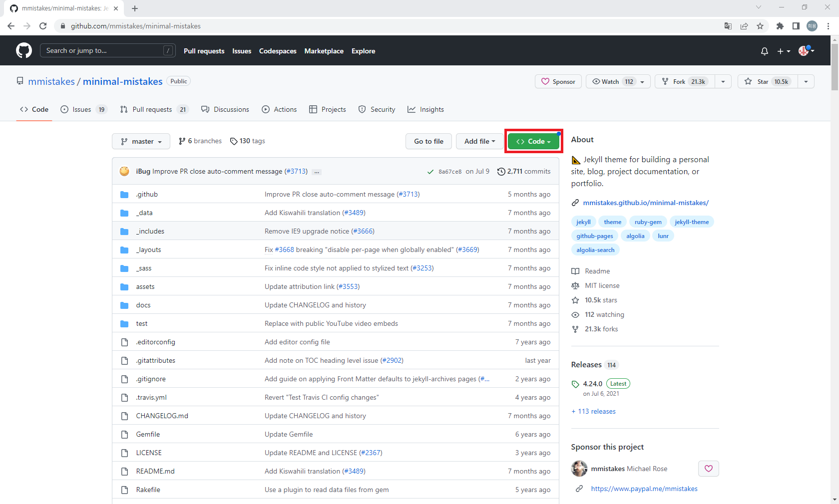Click the share page icon in address bar
839x504 pixels.
(x=744, y=26)
